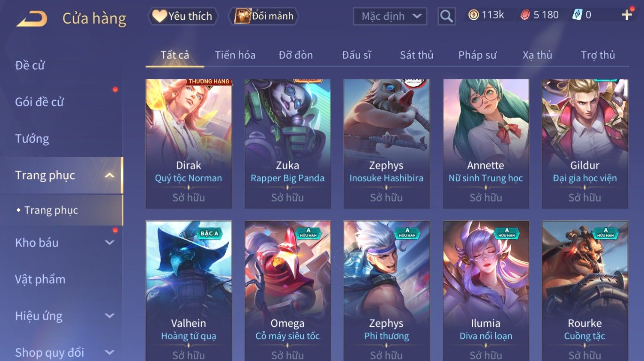Click the heart icon in Yêu thích
The width and height of the screenshot is (644, 361).
click(159, 16)
